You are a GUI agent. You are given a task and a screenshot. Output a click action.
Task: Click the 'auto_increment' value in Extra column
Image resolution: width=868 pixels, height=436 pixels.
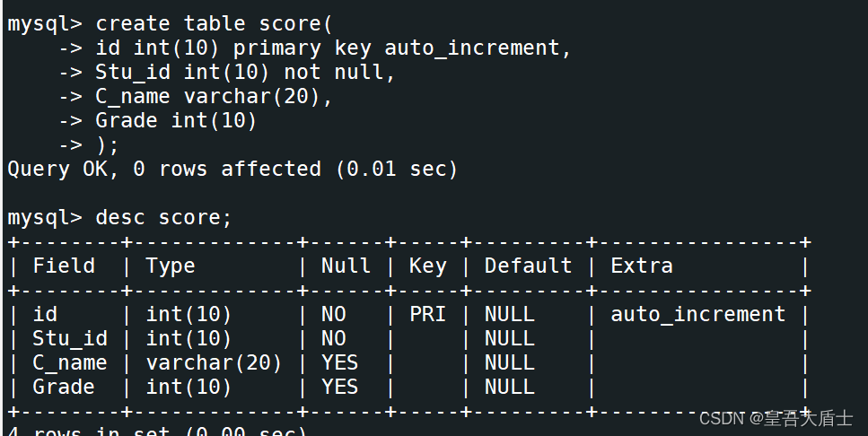coord(697,314)
